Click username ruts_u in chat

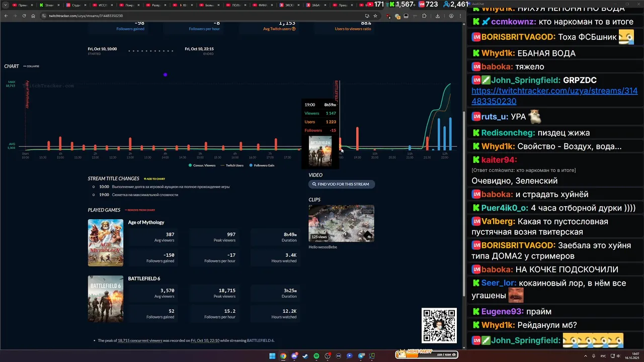(x=495, y=117)
